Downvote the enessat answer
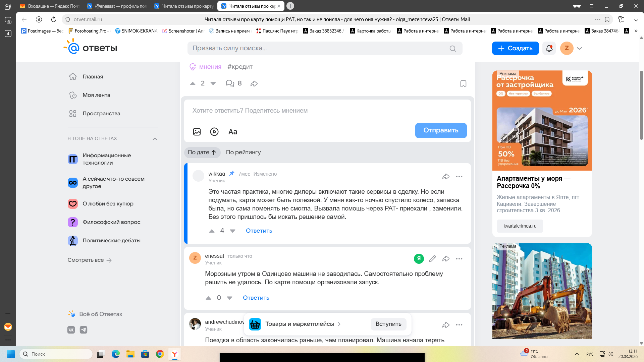Viewport: 644px width, 362px height. (230, 298)
